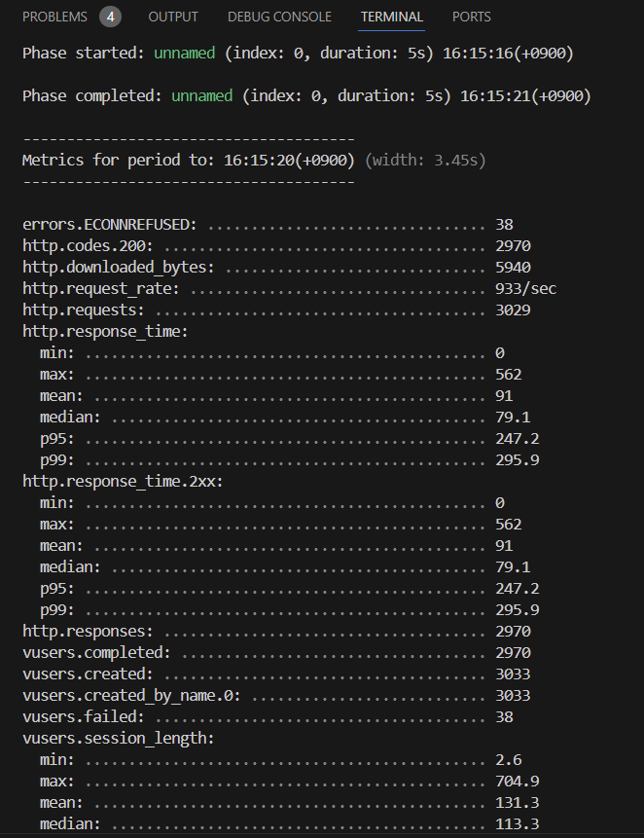The height and width of the screenshot is (838, 644).
Task: Click the vusers.failed value 38
Action: pos(504,717)
